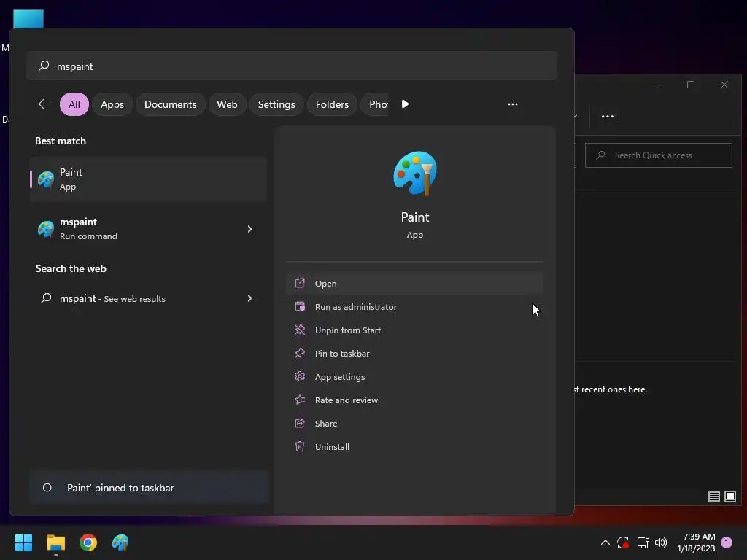Select the All filter tab

click(x=74, y=104)
